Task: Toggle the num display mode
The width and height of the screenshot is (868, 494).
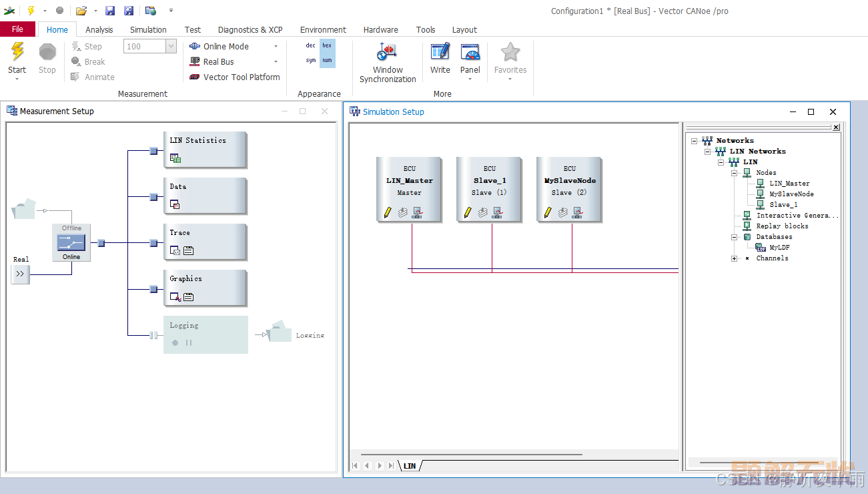Action: coord(327,60)
